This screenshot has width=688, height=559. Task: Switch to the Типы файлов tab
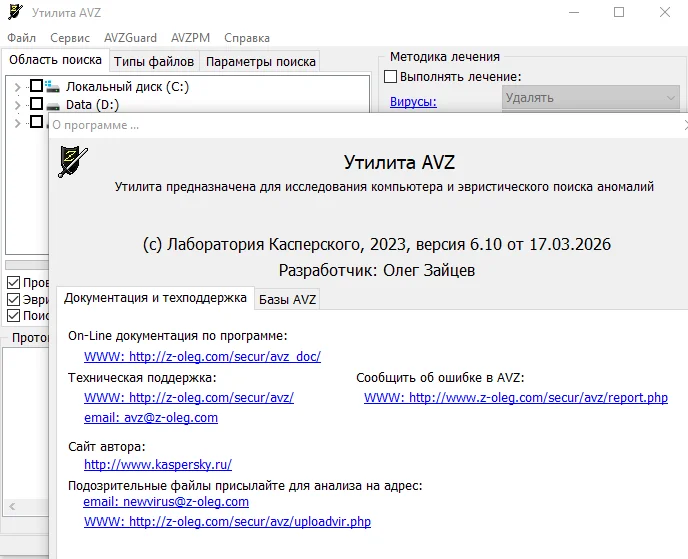(x=154, y=62)
